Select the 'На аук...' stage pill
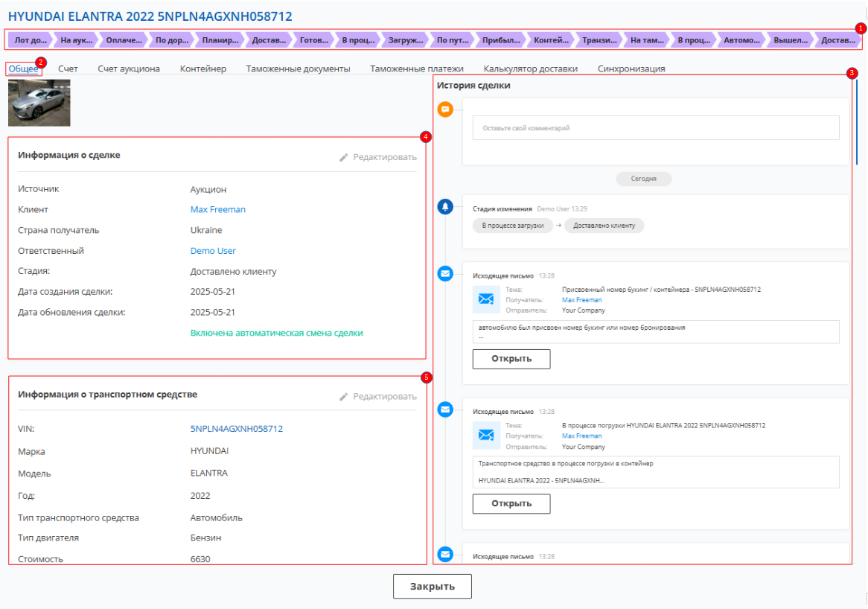This screenshot has height=609, width=868. pyautogui.click(x=77, y=40)
